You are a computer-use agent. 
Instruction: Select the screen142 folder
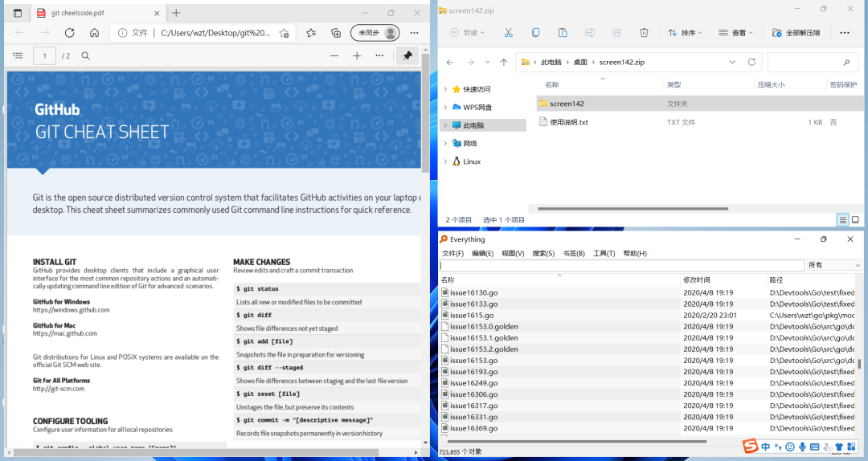tap(700, 104)
